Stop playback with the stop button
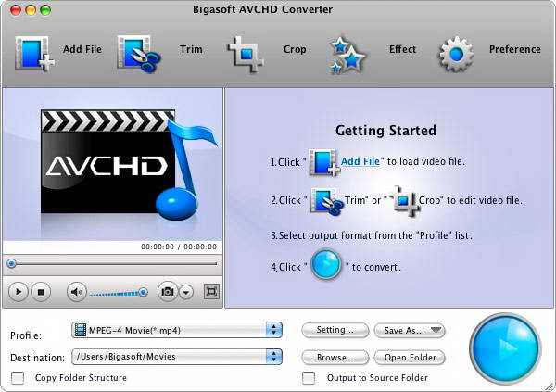This screenshot has height=392, width=556. [x=41, y=292]
